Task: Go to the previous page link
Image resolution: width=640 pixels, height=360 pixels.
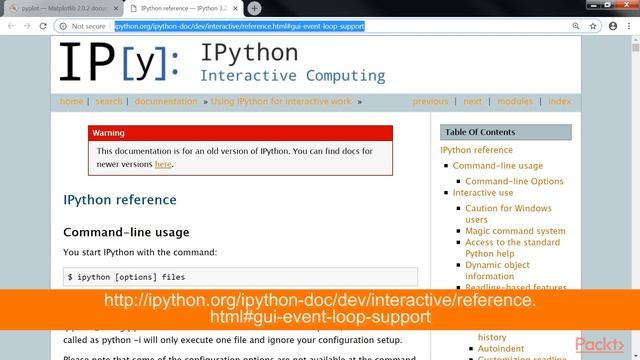Action: point(430,101)
